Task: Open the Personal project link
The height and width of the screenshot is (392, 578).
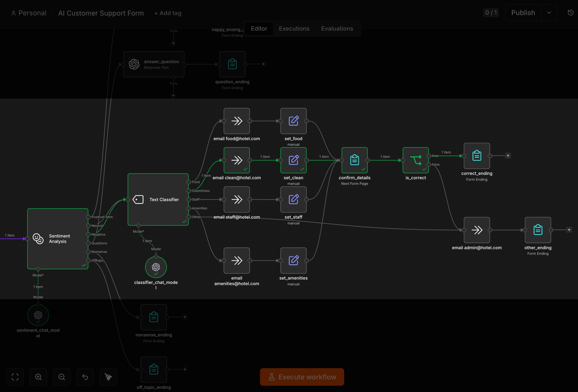Action: (29, 13)
